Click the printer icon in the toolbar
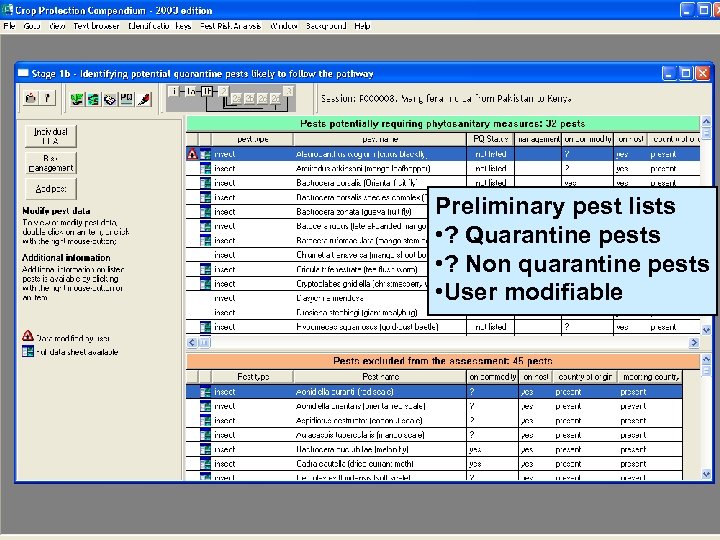The width and height of the screenshot is (720, 540). [x=31, y=98]
